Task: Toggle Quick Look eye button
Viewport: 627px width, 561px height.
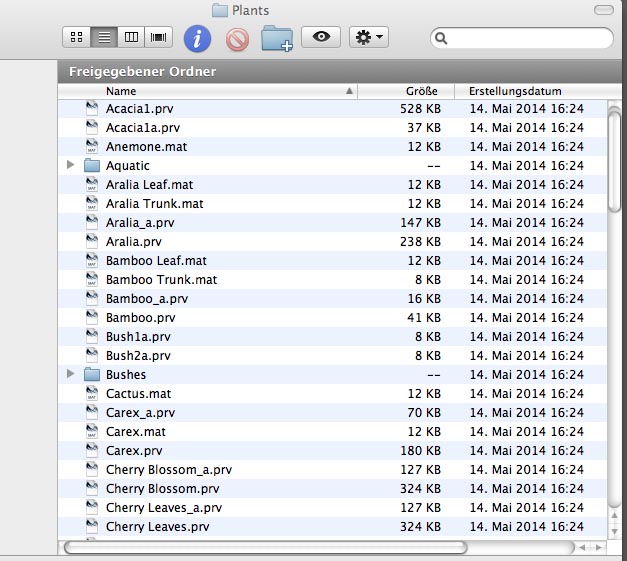Action: tap(321, 37)
